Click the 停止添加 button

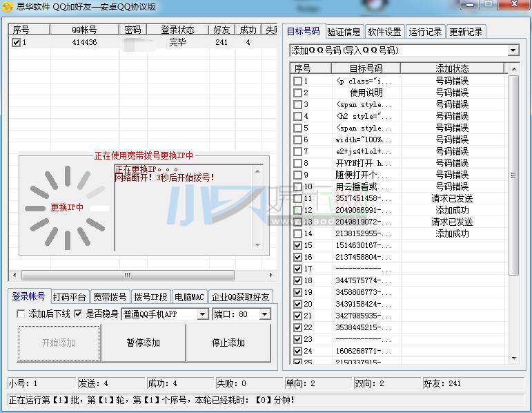tap(228, 343)
